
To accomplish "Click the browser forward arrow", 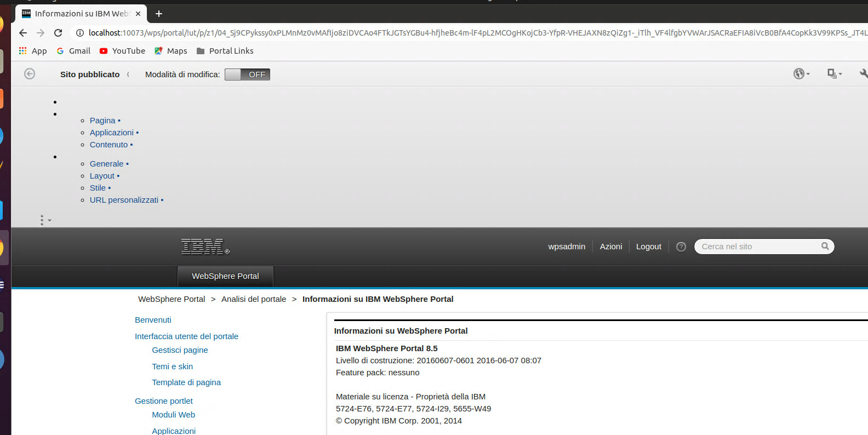I will (41, 33).
